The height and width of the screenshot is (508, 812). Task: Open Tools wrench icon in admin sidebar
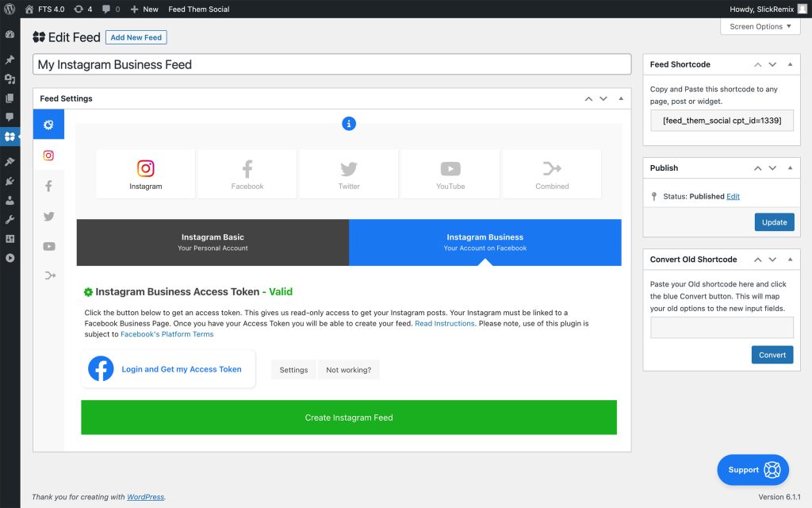(10, 220)
